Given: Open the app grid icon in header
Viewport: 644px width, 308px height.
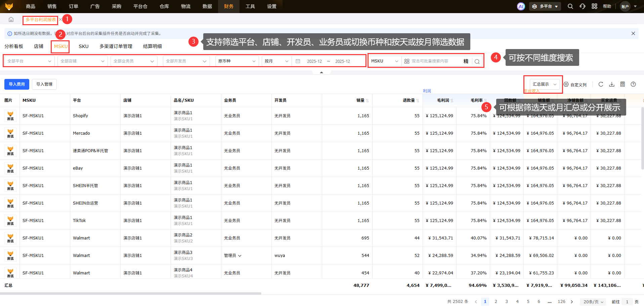Looking at the screenshot, I should pyautogui.click(x=594, y=6).
